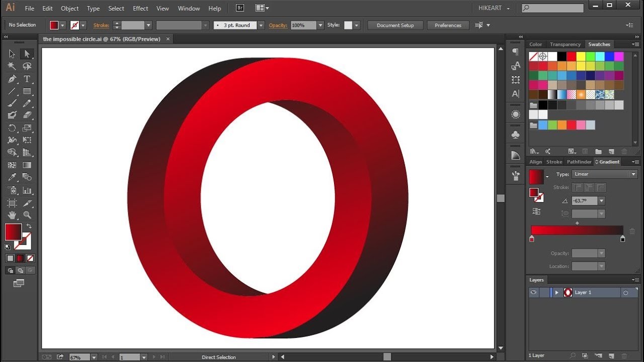
Task: Click reverse gradient button
Action: pos(536,212)
